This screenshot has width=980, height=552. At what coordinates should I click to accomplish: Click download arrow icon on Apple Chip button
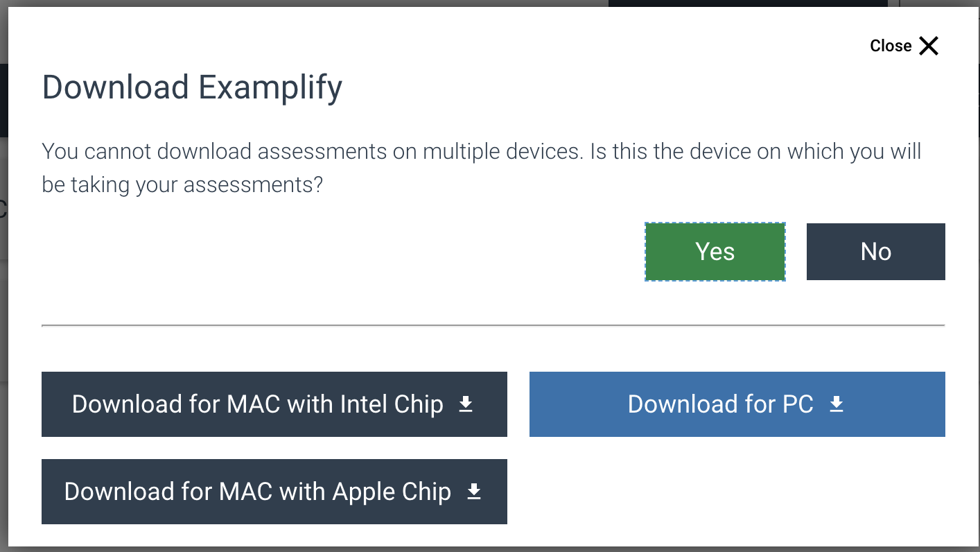coord(474,492)
